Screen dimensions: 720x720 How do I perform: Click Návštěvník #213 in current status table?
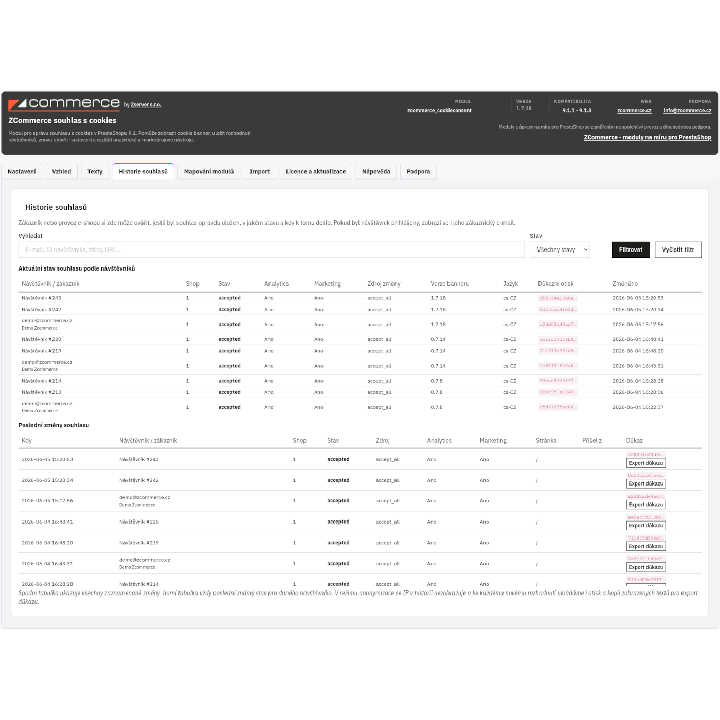(x=41, y=392)
